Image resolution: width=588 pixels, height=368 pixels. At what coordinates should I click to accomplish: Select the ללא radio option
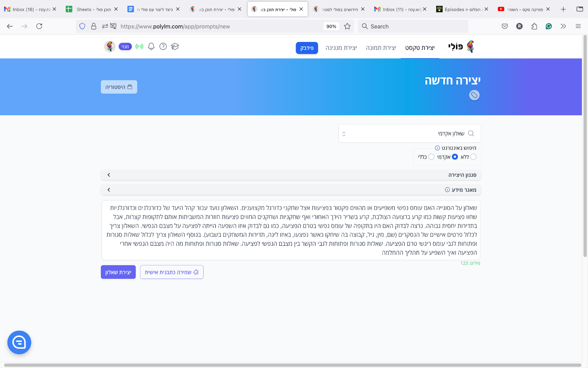473,157
